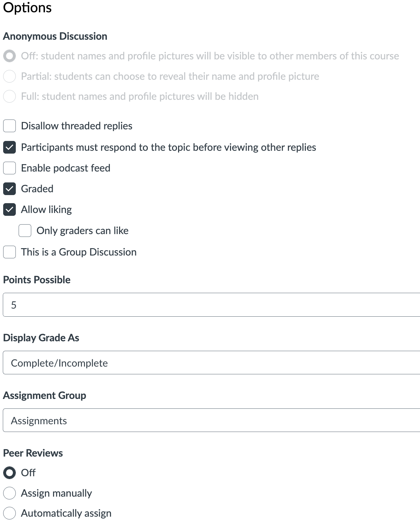Uncheck Participants must respond before viewing replies
Viewport: 420px width, 523px height.
(x=9, y=147)
